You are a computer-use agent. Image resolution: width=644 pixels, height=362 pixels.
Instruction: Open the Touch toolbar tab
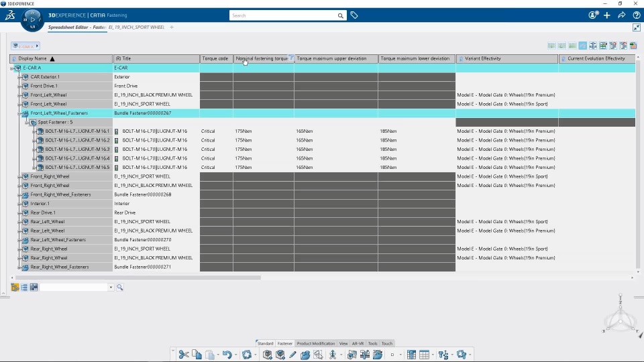pos(387,343)
